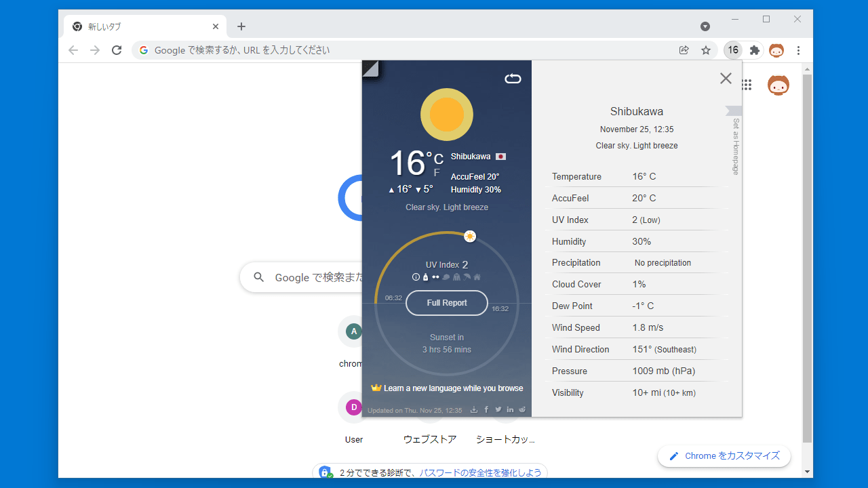Click the folded corner icon in weather popup
The image size is (868, 488).
tap(370, 68)
